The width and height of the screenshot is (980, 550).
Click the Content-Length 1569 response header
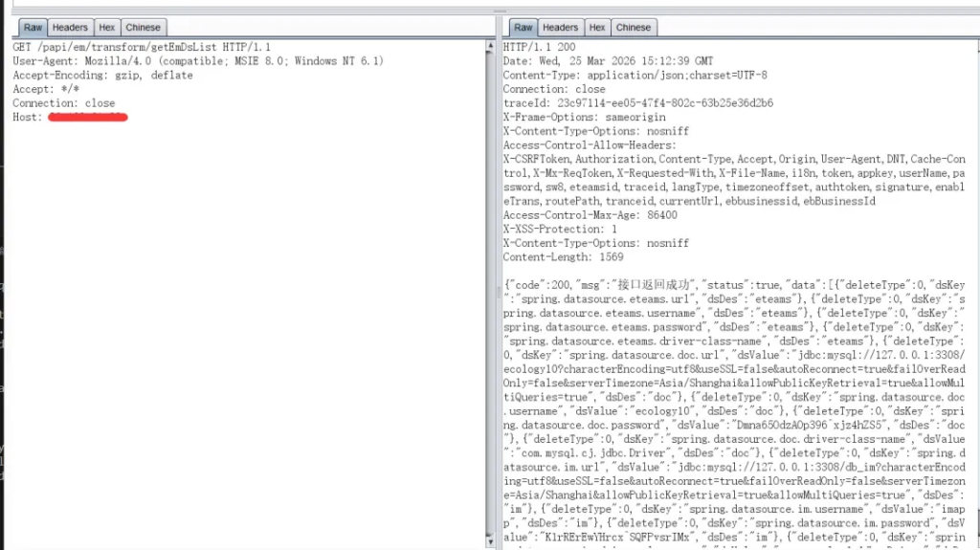tap(563, 257)
